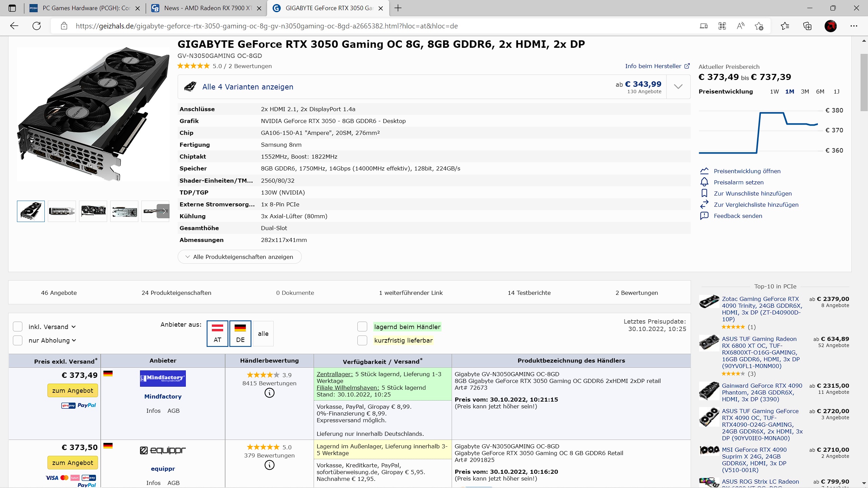Check the lagernd beim Händler checkbox

pyautogui.click(x=362, y=327)
